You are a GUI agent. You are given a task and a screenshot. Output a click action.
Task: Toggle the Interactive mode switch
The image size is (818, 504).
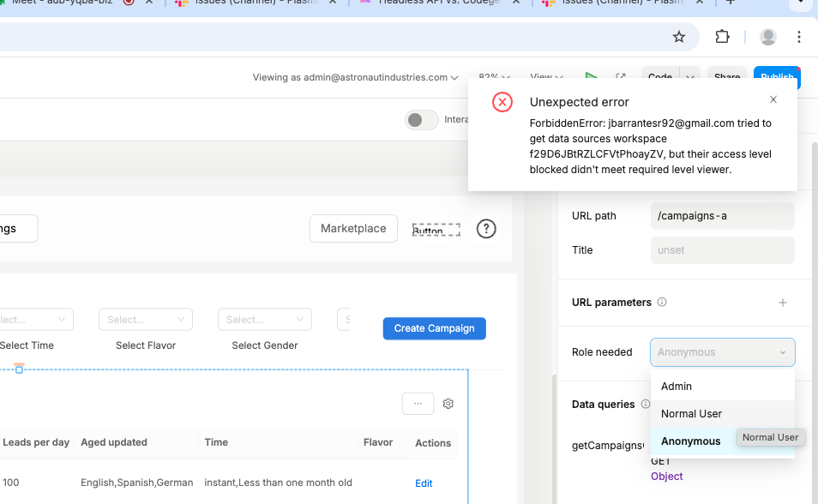tap(421, 120)
